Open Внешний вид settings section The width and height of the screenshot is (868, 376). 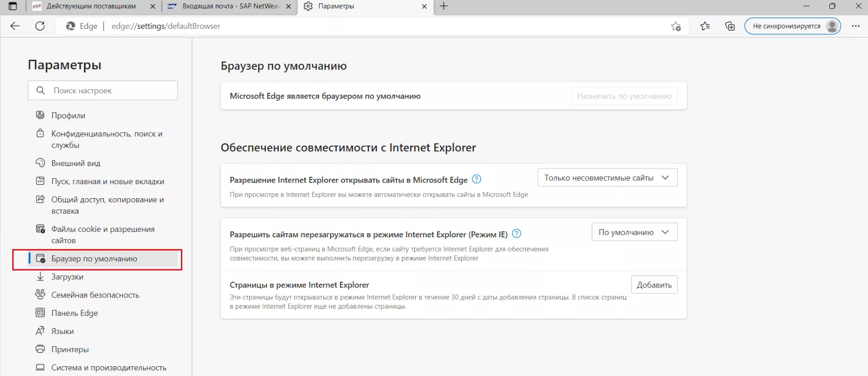pyautogui.click(x=103, y=163)
